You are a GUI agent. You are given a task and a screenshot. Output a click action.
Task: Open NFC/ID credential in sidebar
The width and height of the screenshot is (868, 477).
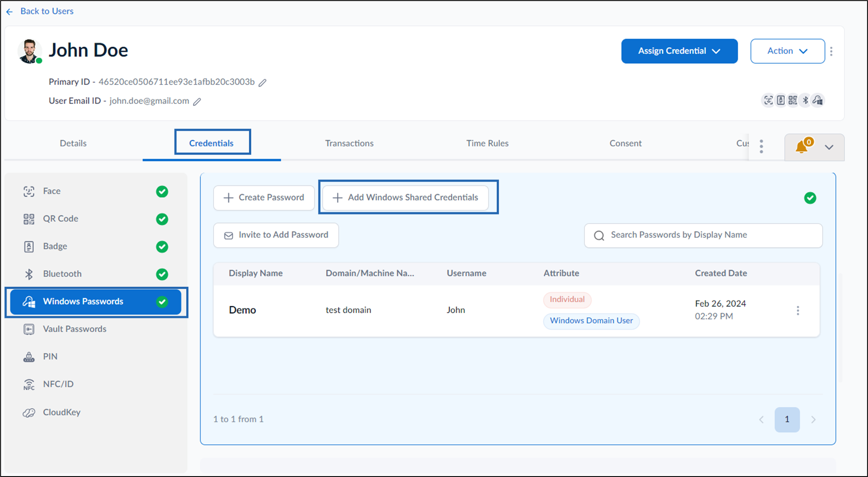[x=96, y=384]
